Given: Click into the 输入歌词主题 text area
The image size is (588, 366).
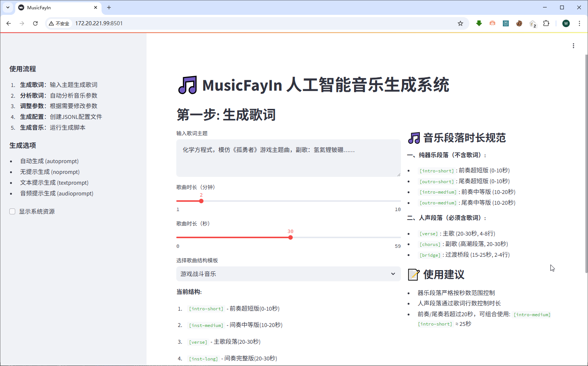Looking at the screenshot, I should tap(288, 158).
